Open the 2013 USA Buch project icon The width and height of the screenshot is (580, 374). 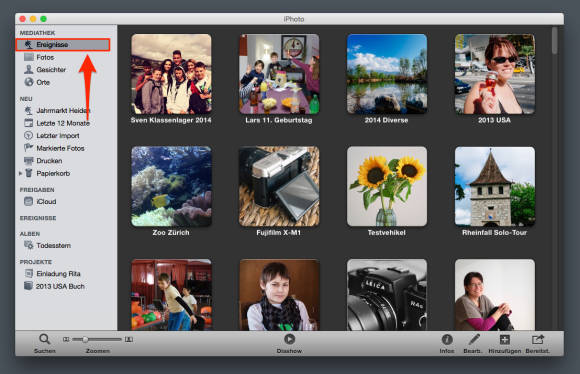pos(28,286)
